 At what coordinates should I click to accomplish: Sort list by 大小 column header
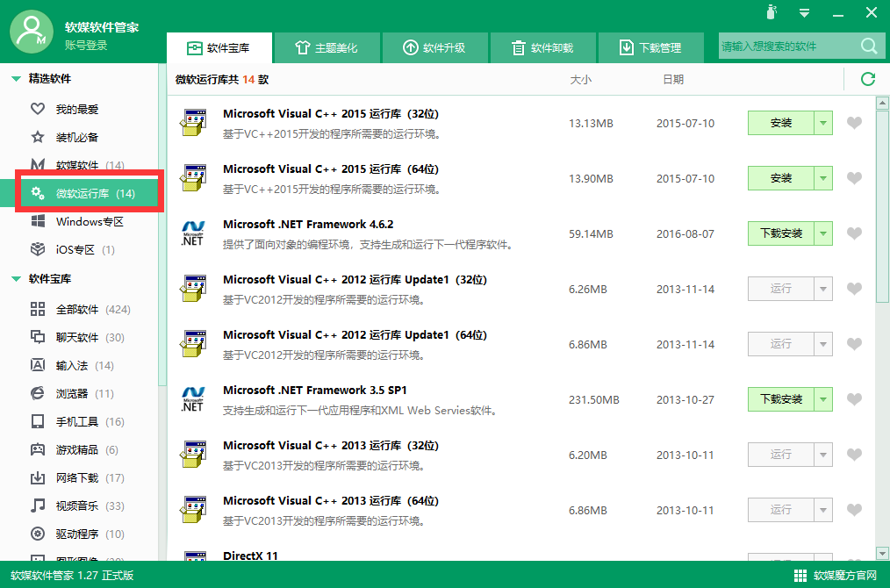tap(581, 80)
